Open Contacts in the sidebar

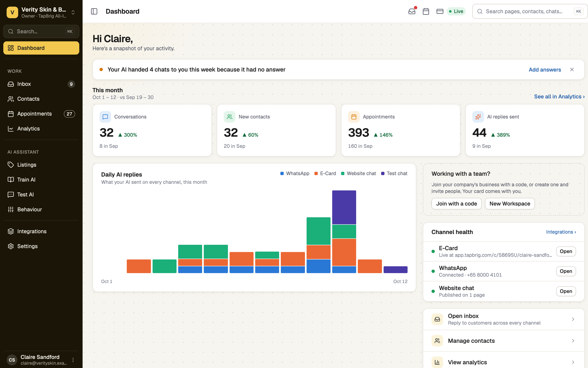[41, 99]
